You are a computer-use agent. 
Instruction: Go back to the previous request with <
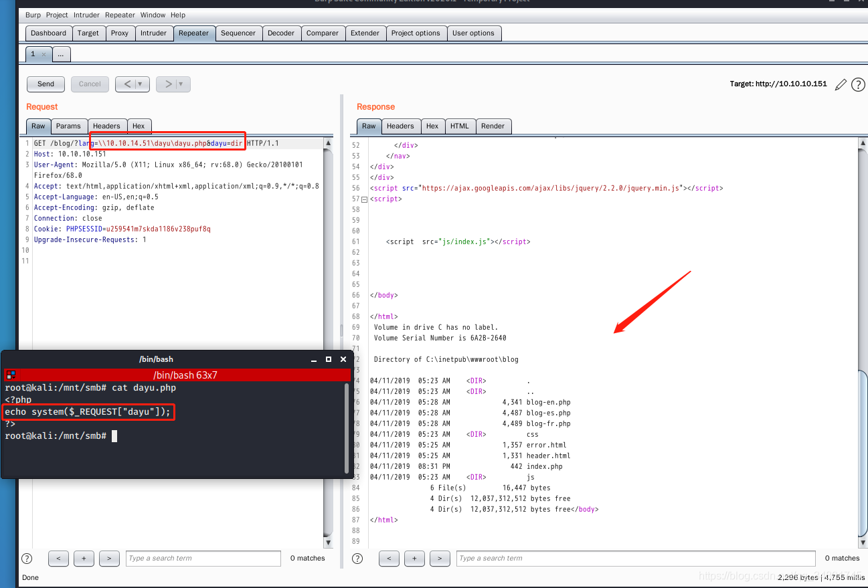pyautogui.click(x=127, y=84)
